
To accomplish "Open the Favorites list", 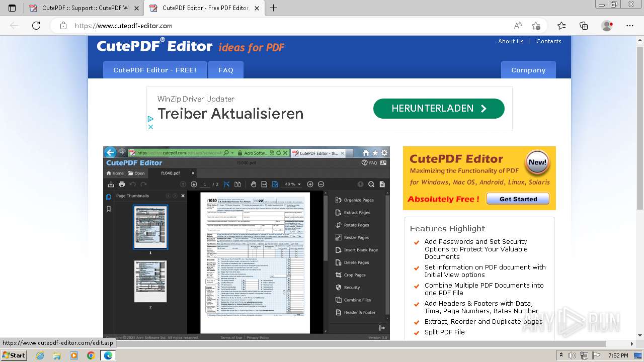I will (561, 26).
